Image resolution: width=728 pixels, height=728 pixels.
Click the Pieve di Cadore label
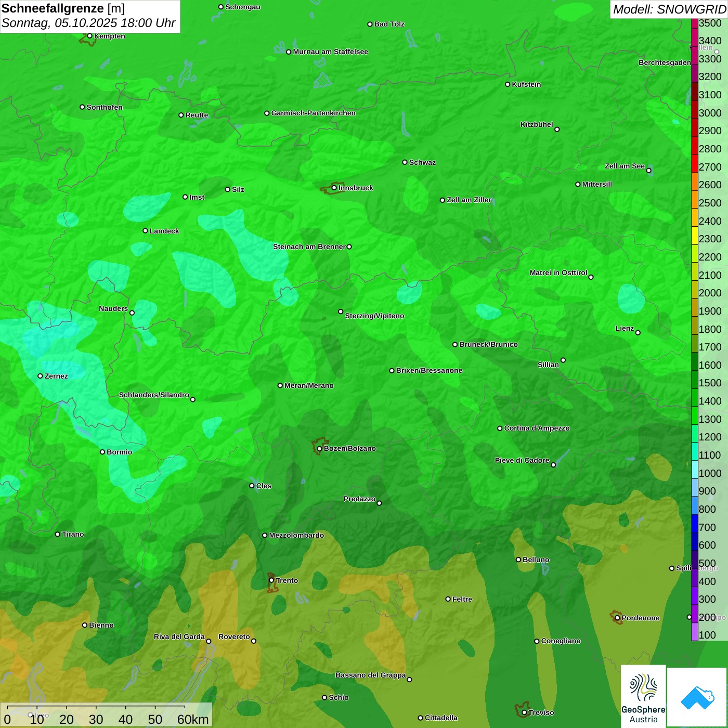[522, 460]
